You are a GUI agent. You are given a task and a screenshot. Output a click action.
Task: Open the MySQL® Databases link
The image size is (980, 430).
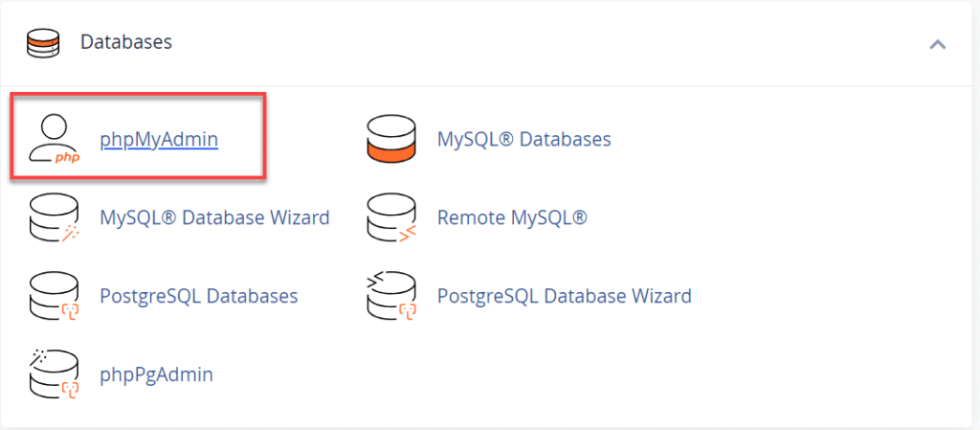click(x=523, y=140)
